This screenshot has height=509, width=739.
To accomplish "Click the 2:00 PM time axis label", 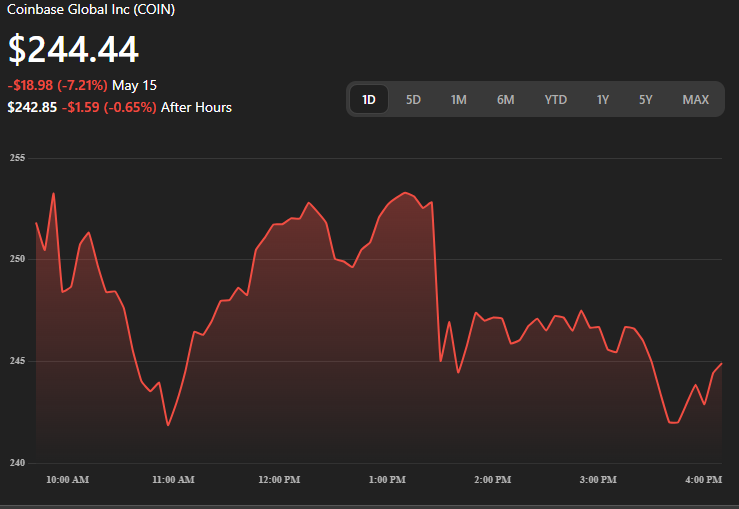I will [x=491, y=480].
